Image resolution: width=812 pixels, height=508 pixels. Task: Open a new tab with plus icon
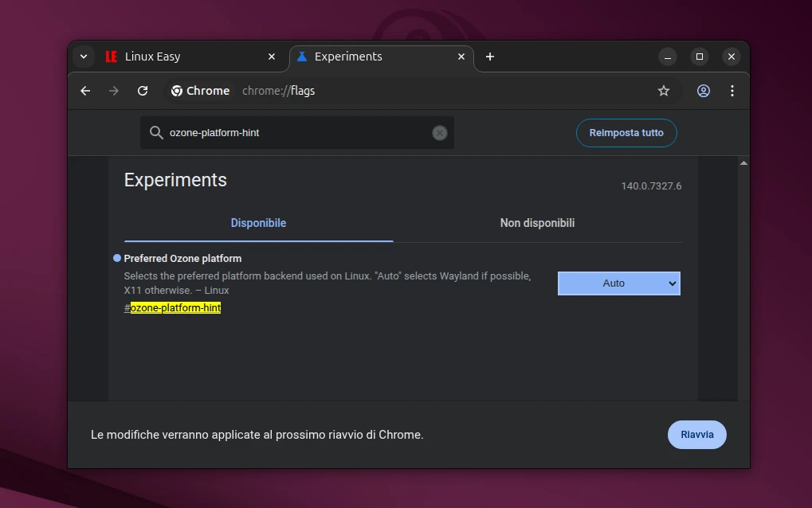(490, 57)
